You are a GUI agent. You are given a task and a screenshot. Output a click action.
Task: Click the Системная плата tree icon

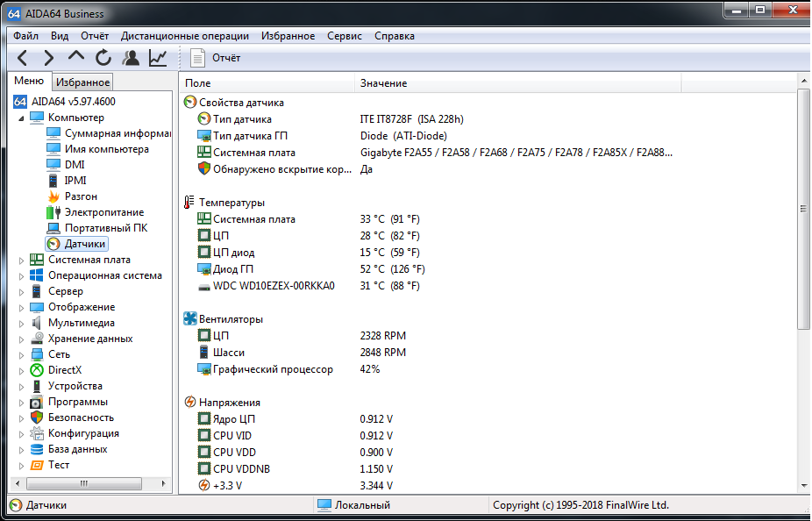[37, 260]
